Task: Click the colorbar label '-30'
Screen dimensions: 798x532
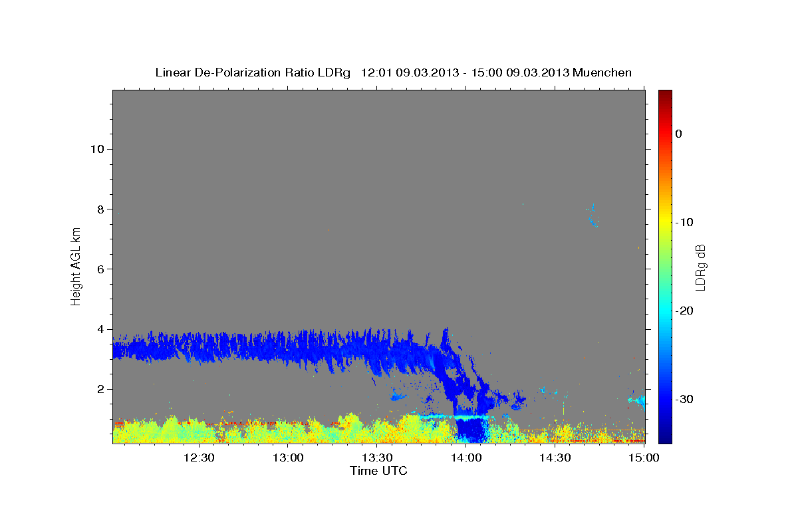Action: [x=685, y=399]
